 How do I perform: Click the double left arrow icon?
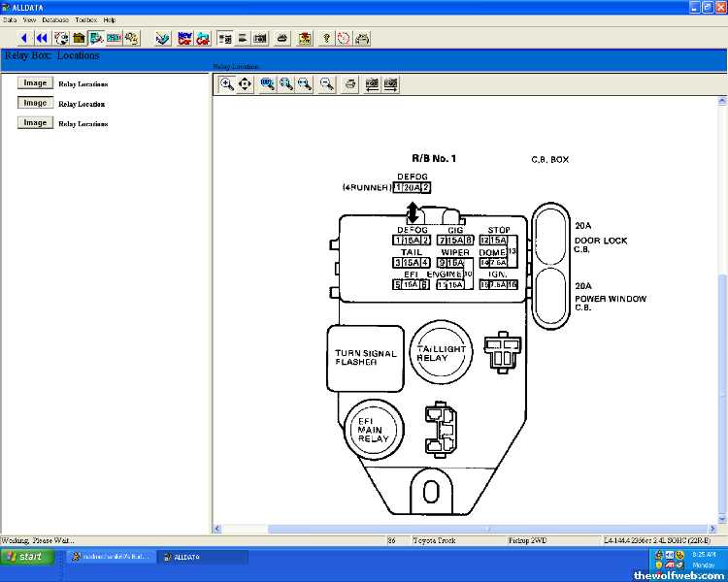[x=42, y=38]
